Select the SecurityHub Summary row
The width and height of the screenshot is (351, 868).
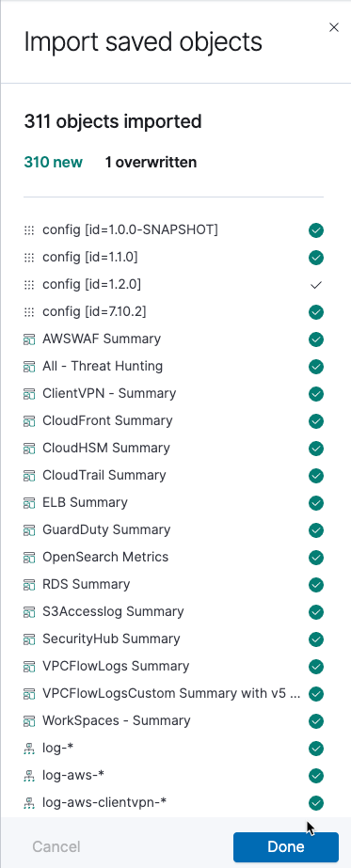click(x=173, y=639)
